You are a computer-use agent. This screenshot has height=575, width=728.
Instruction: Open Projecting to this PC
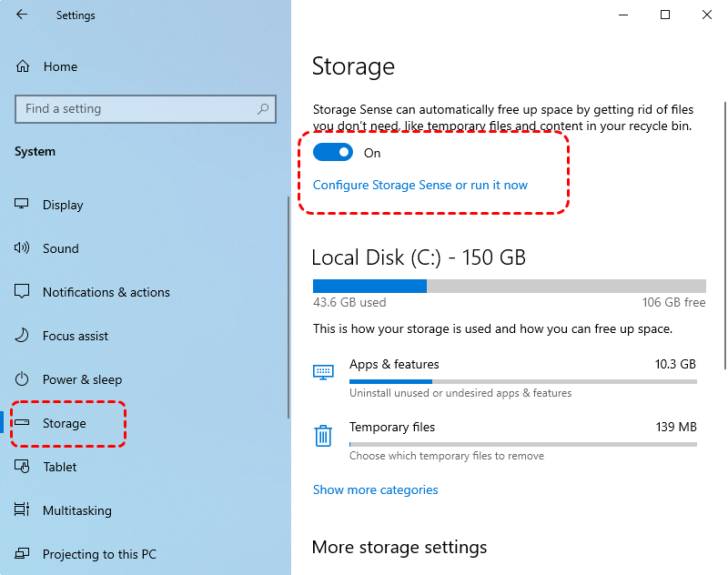coord(94,554)
